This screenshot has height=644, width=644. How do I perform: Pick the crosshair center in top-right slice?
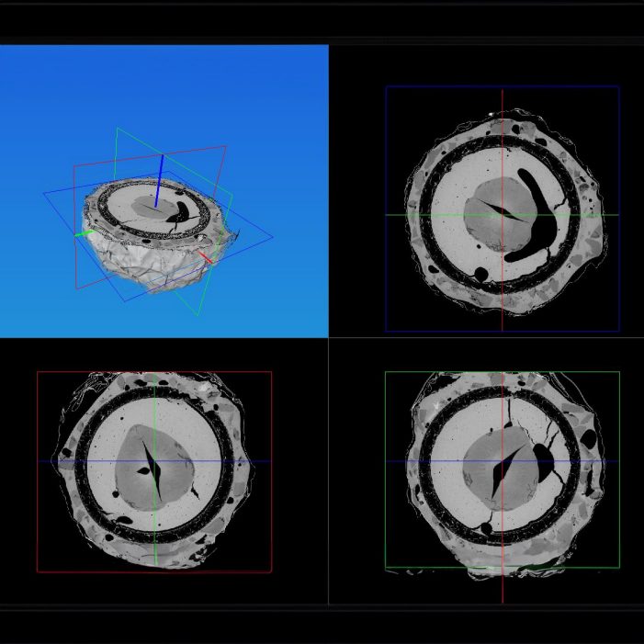503,215
